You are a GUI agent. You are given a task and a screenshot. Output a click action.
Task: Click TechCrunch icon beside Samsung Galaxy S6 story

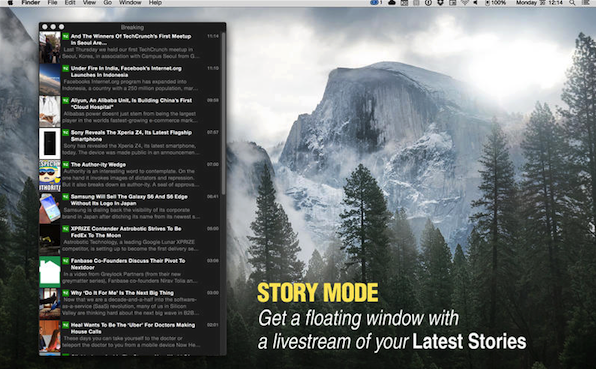coord(65,197)
